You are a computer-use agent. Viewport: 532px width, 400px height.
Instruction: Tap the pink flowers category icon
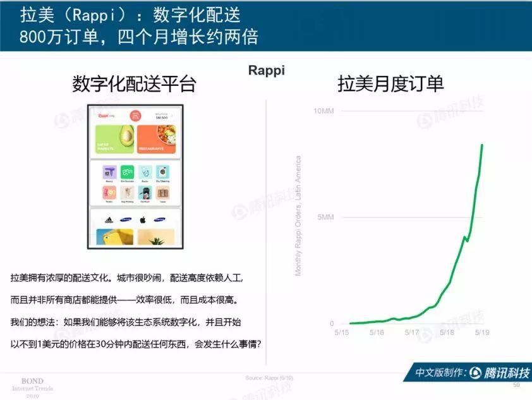coord(109,193)
